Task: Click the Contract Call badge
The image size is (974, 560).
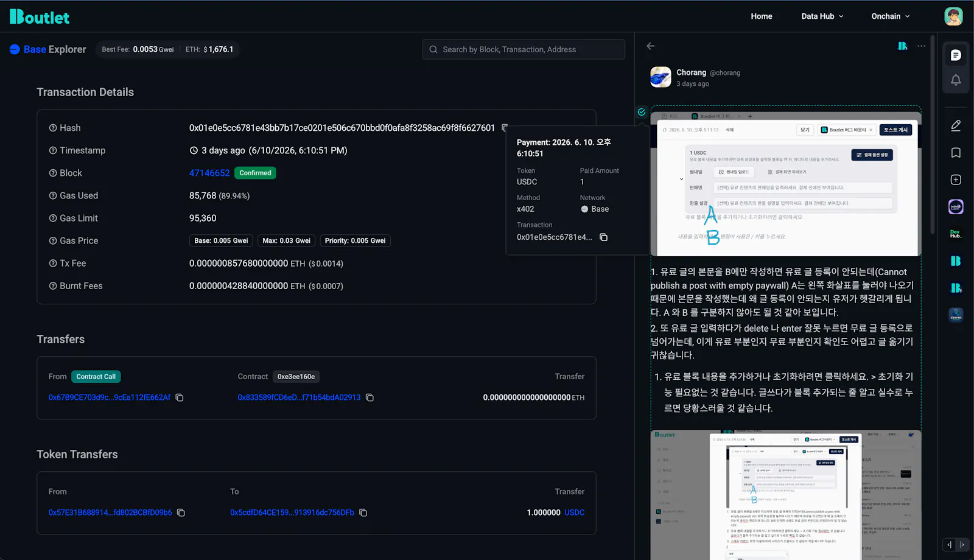Action: point(96,377)
